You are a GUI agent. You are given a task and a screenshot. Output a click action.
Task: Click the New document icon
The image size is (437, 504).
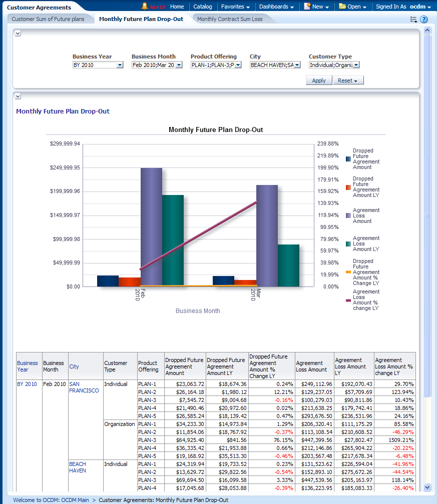pos(307,6)
